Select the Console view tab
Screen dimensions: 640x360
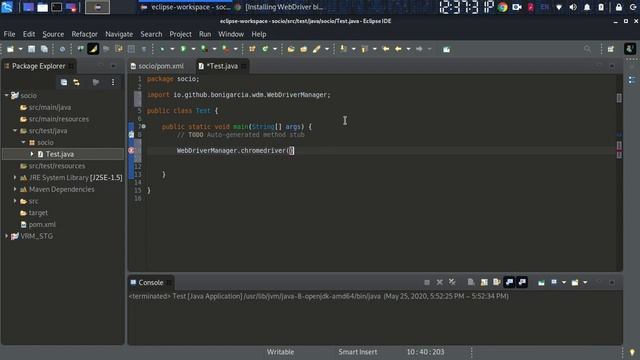[x=151, y=282]
